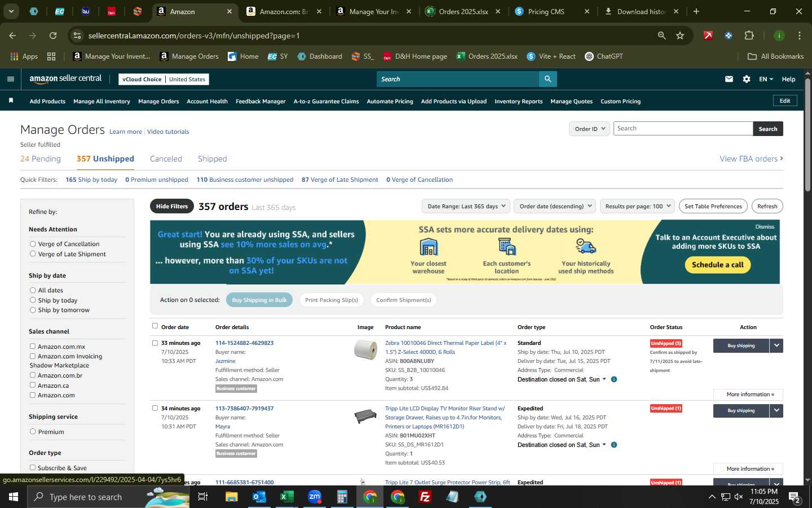Switch to the Orders 2025.xlsx browser tab
Image resolution: width=812 pixels, height=508 pixels.
click(x=464, y=11)
